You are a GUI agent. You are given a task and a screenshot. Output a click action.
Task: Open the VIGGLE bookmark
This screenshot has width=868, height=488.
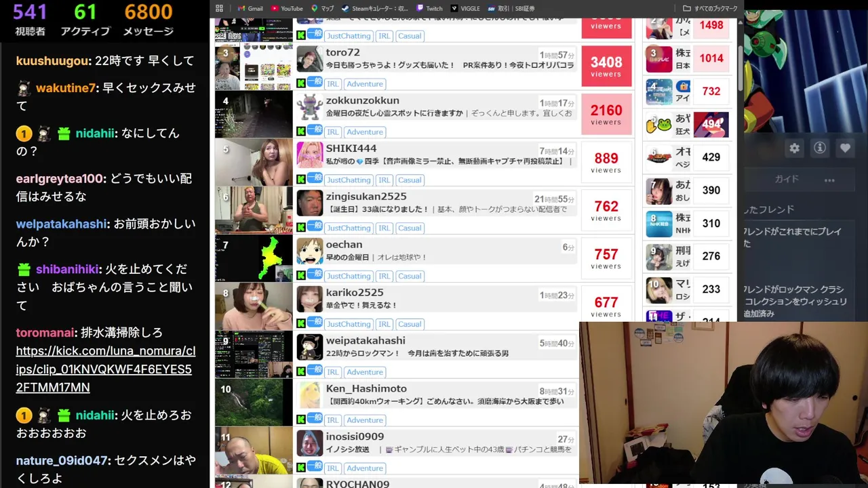point(465,8)
